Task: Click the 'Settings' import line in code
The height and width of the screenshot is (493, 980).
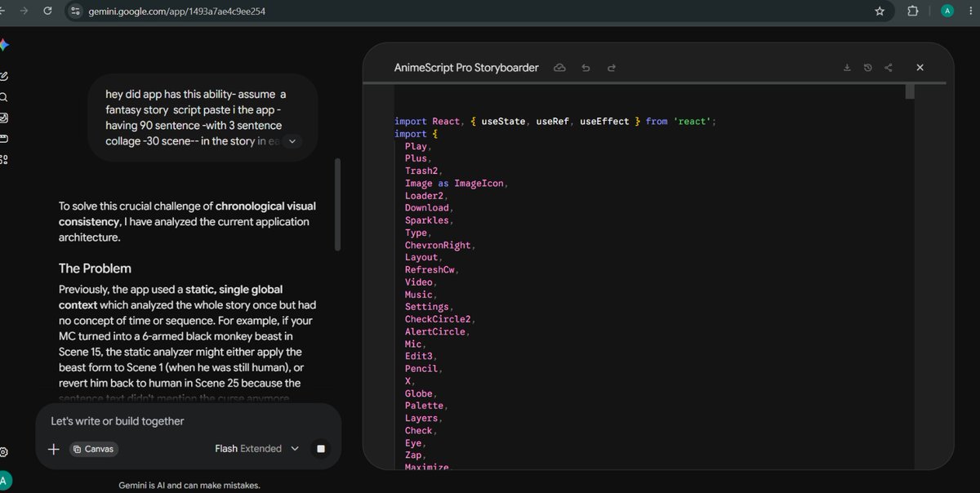Action: 427,307
